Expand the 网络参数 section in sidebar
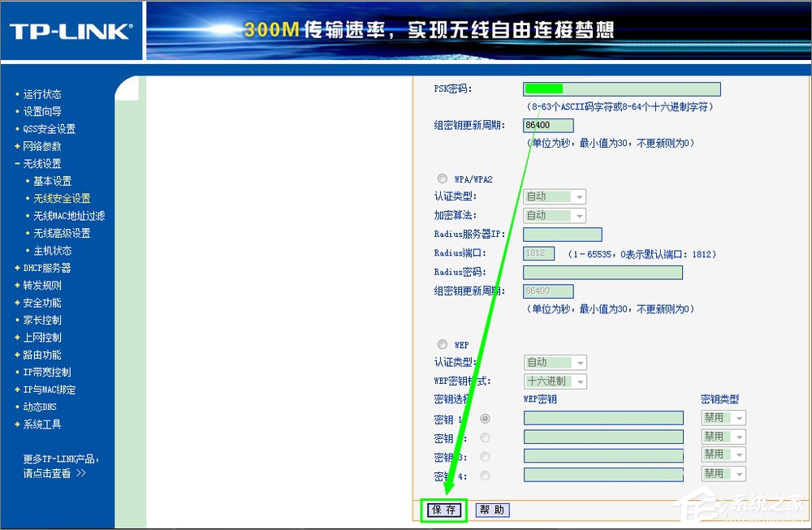This screenshot has width=812, height=530. (41, 145)
